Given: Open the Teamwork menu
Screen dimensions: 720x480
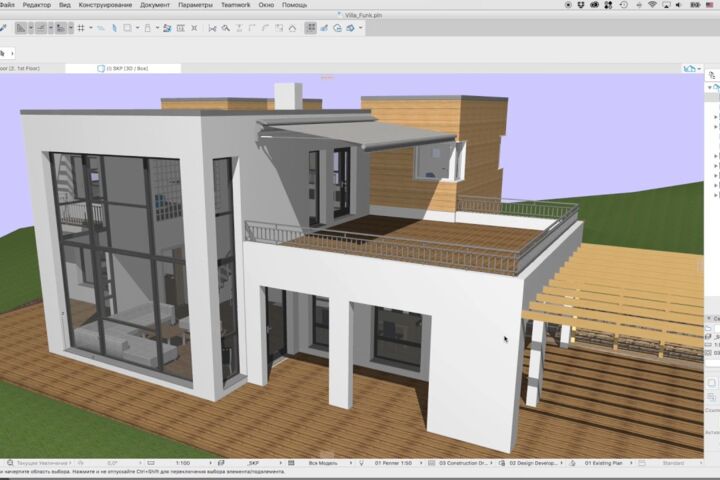Looking at the screenshot, I should click(236, 5).
